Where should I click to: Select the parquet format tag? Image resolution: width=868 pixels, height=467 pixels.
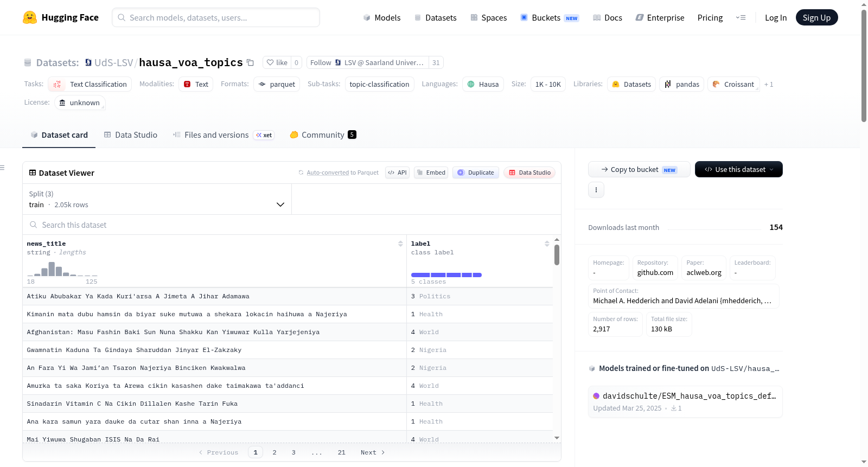[277, 84]
